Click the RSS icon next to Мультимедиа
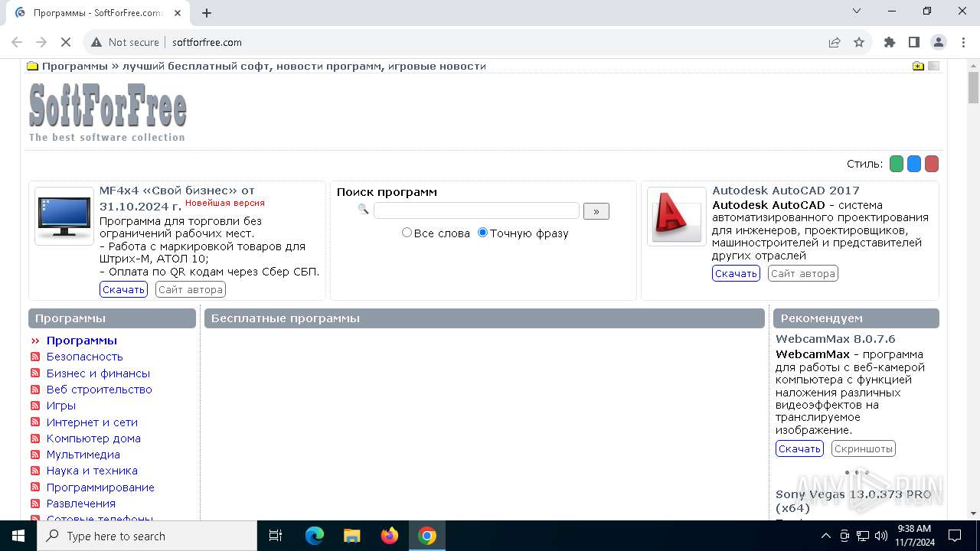This screenshot has height=551, width=980. click(x=35, y=455)
